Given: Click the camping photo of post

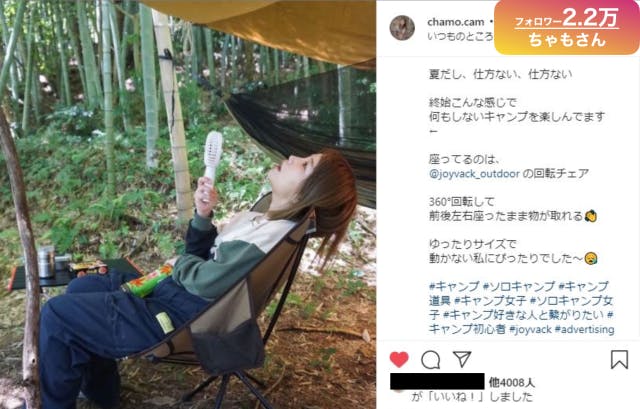Looking at the screenshot, I should click(x=188, y=204).
